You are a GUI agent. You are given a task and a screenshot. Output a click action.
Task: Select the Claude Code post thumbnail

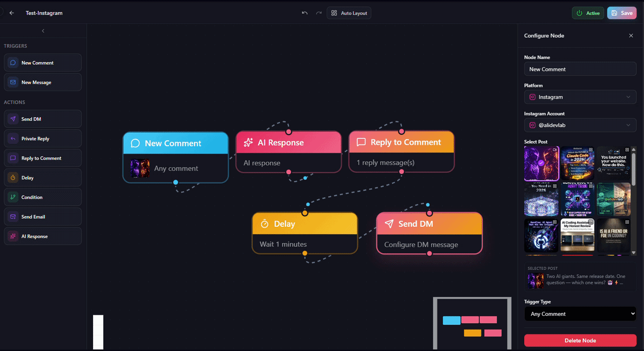[x=577, y=163]
